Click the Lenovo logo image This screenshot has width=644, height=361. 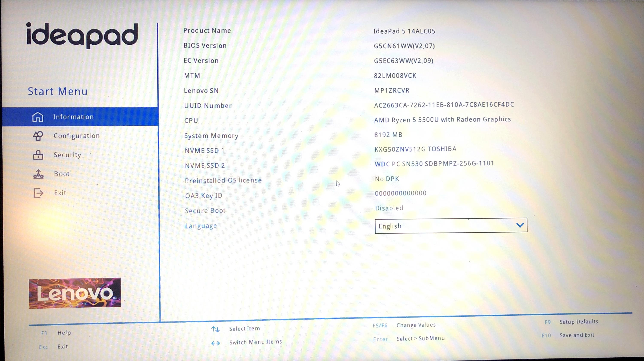pyautogui.click(x=75, y=293)
